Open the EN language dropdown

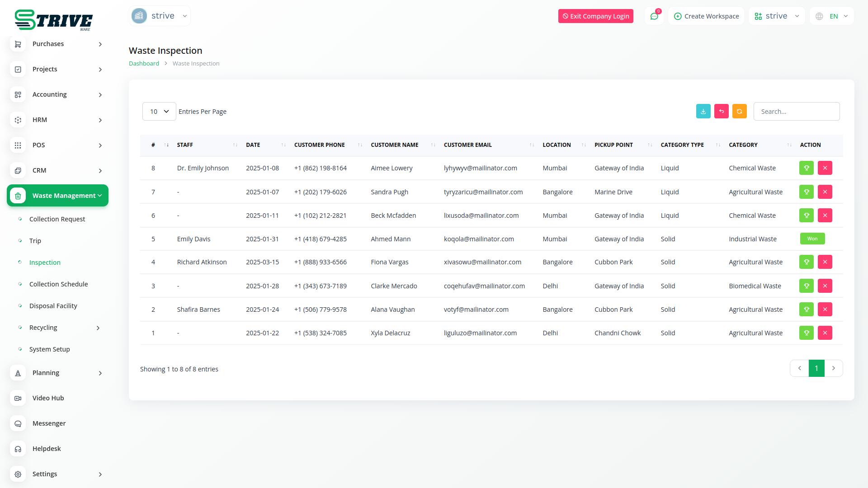832,16
